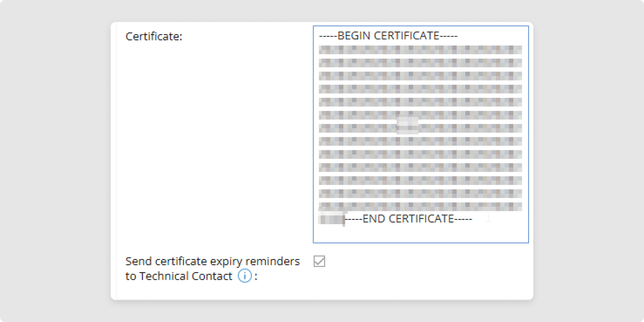
Task: Click the "Send certificate expiry reminders" label text
Action: pos(213,261)
